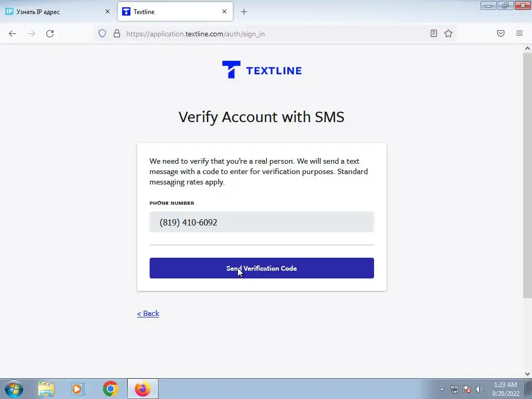Open Chrome from the taskbar

click(110, 389)
